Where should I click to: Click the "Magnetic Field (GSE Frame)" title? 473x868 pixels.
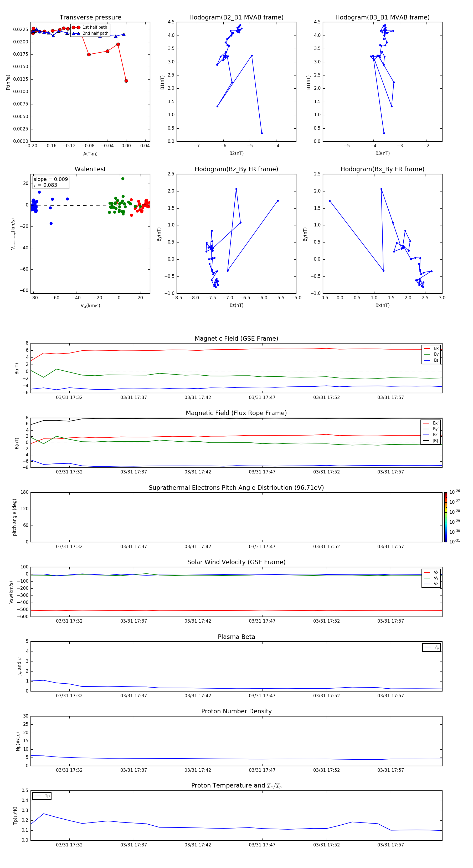coord(236,339)
